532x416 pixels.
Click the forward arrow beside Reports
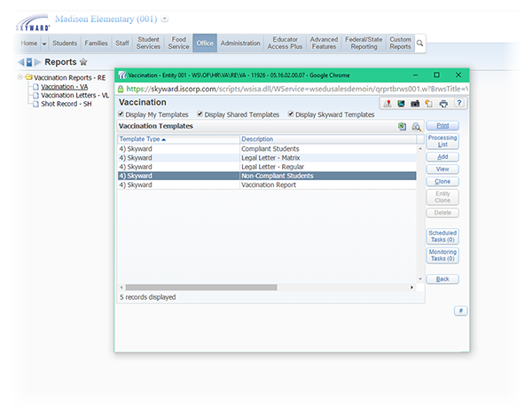37,62
